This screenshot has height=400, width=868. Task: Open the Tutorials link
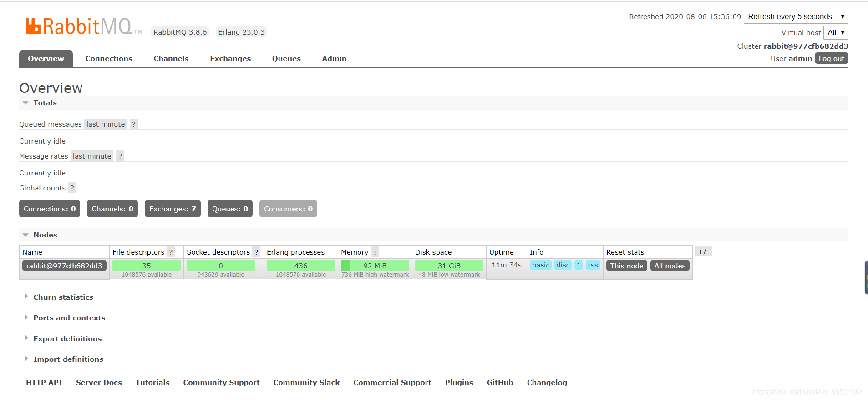click(x=152, y=383)
